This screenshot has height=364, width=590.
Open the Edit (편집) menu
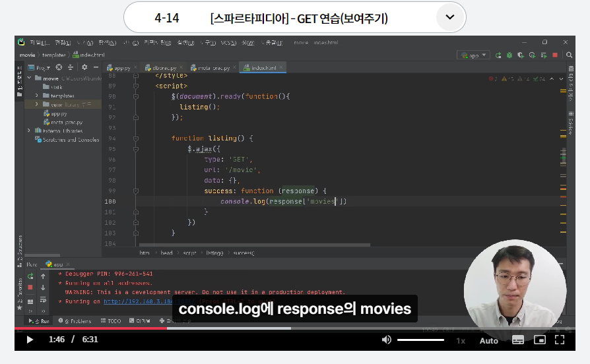[x=63, y=42]
